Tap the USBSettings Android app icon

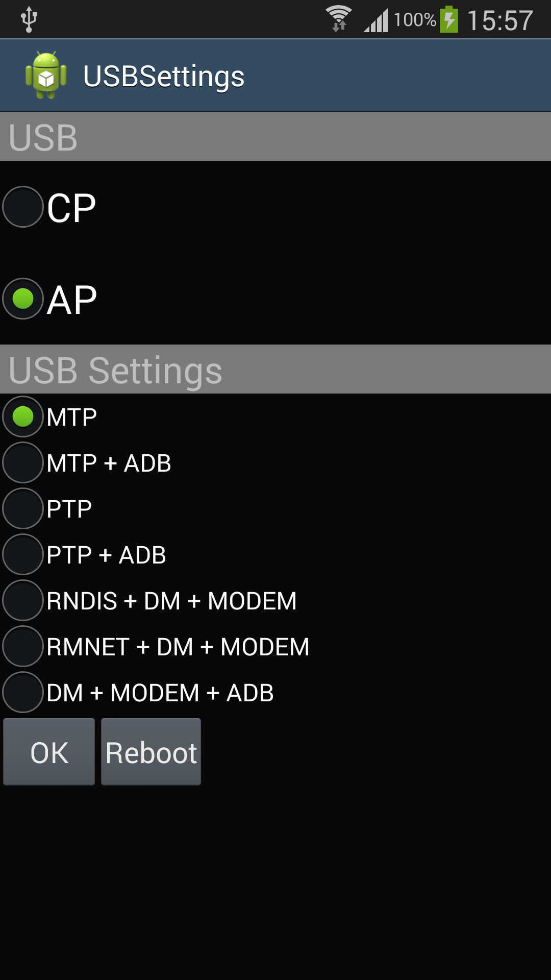pyautogui.click(x=46, y=76)
